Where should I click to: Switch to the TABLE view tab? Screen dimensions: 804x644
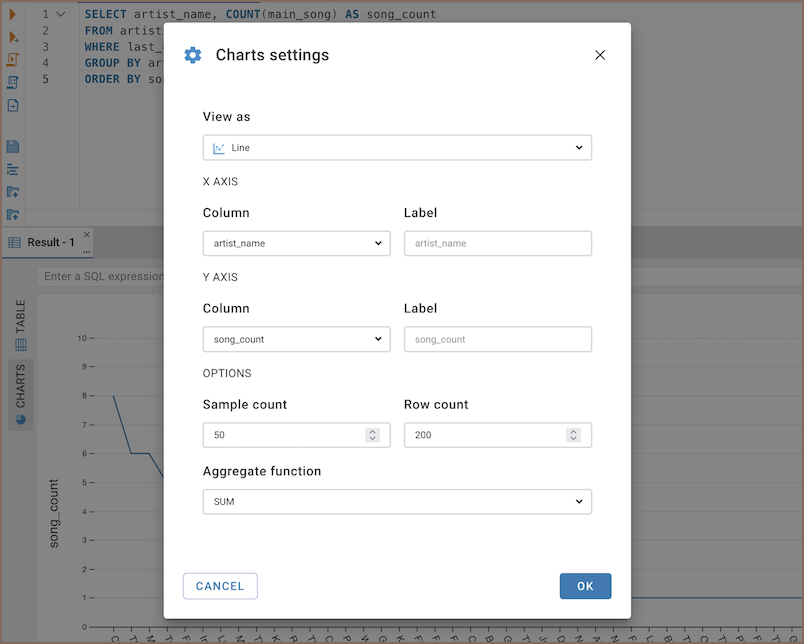coord(21,326)
